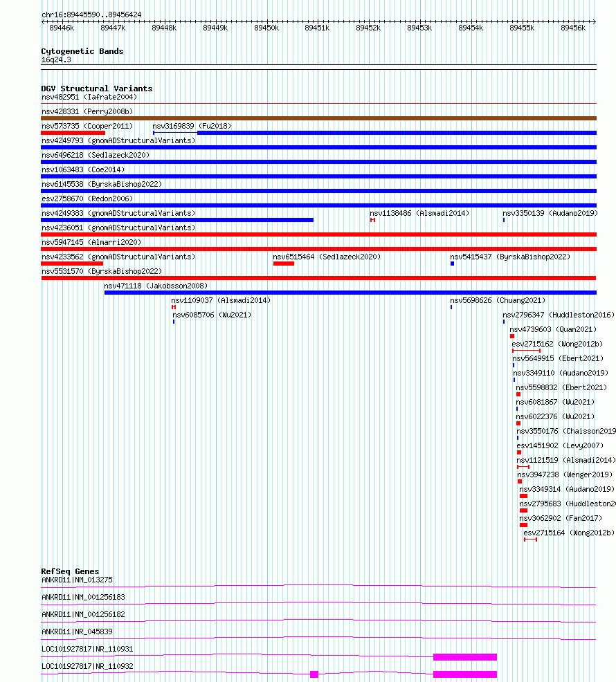Open nsv471118 (Jakobsson2008) label
The width and height of the screenshot is (616, 682).
pyautogui.click(x=156, y=286)
